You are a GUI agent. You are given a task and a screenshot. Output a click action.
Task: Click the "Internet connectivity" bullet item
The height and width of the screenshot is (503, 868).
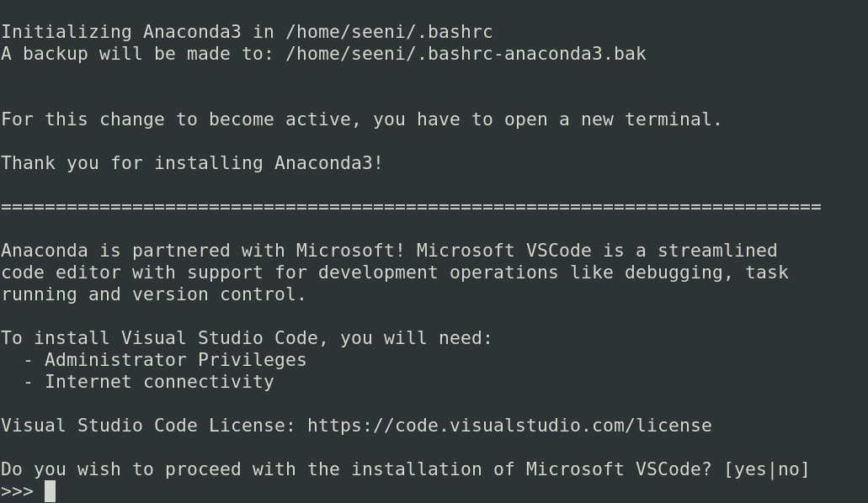pos(159,382)
